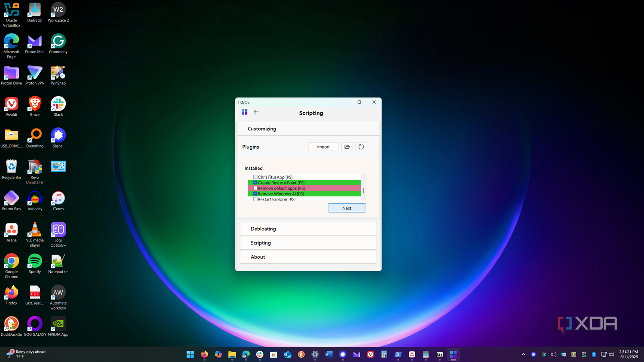Select the UniGetUI desktop shortcut
Image resolution: width=644 pixels, height=362 pixels.
[35, 12]
